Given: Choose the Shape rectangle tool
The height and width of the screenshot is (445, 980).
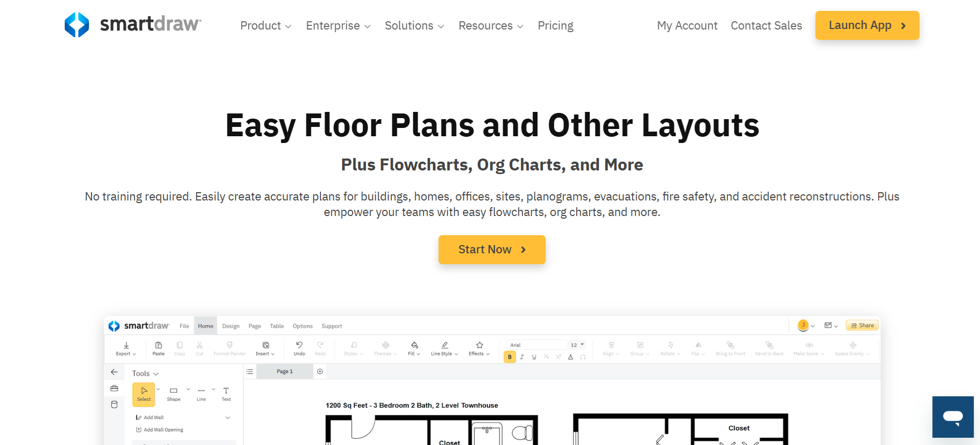Looking at the screenshot, I should tap(174, 394).
